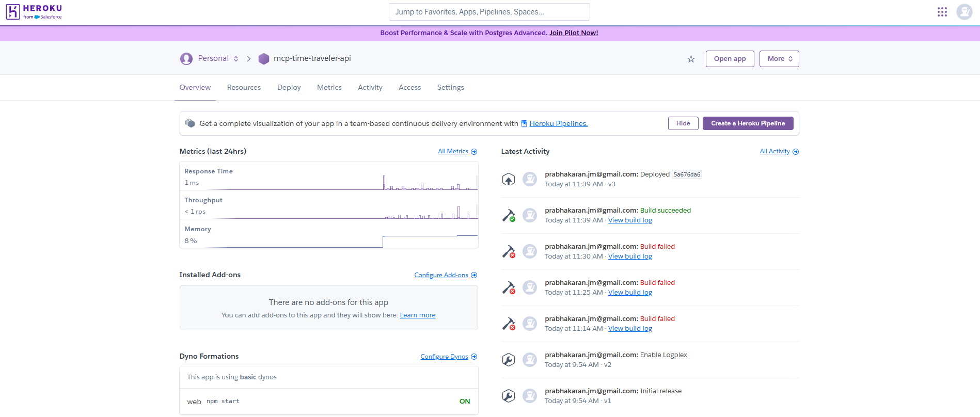
Task: Hide the Heroku Pipelines banner
Action: (683, 123)
